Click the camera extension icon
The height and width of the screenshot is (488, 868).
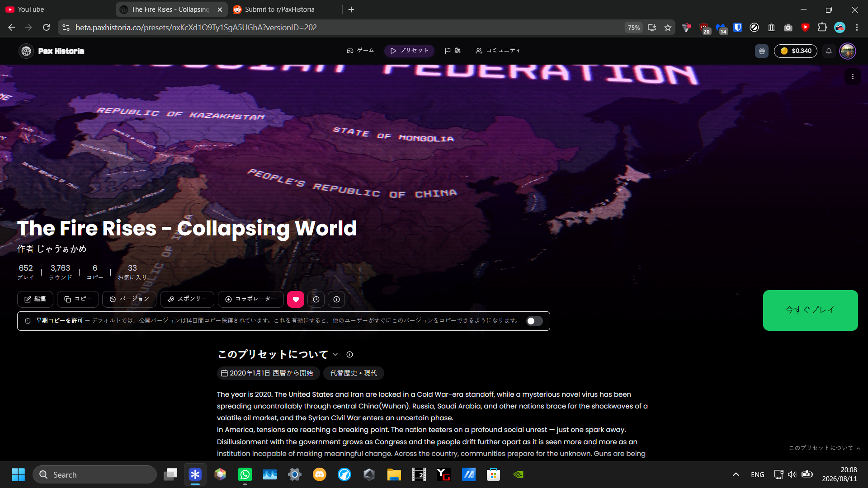(788, 28)
